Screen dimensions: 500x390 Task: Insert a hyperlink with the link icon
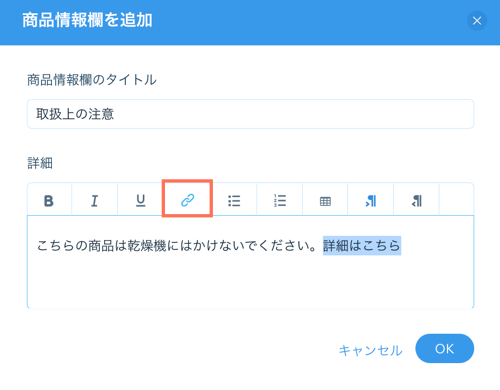[187, 200]
